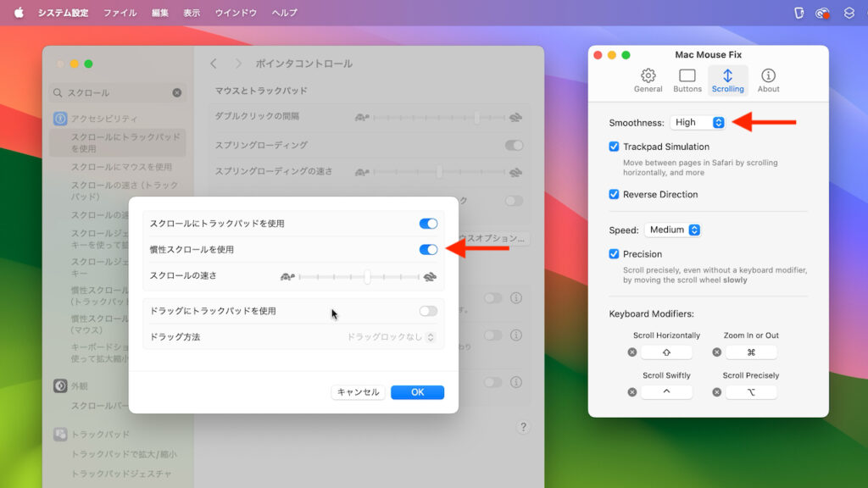
Task: Click the キャンセル button
Action: 357,391
